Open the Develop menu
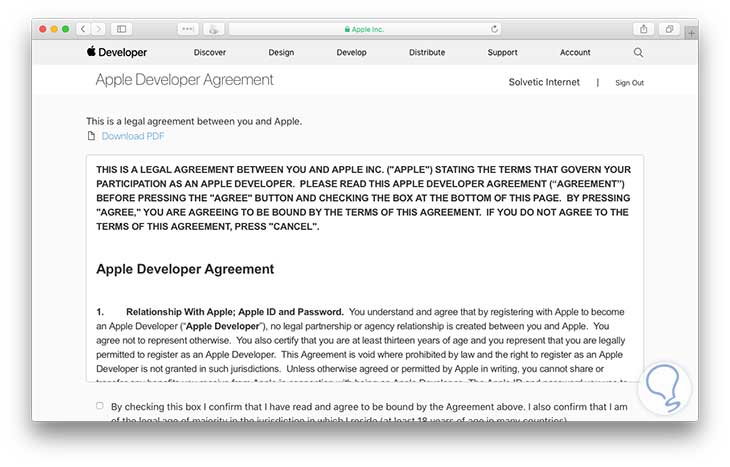The width and height of the screenshot is (730, 467). click(351, 53)
